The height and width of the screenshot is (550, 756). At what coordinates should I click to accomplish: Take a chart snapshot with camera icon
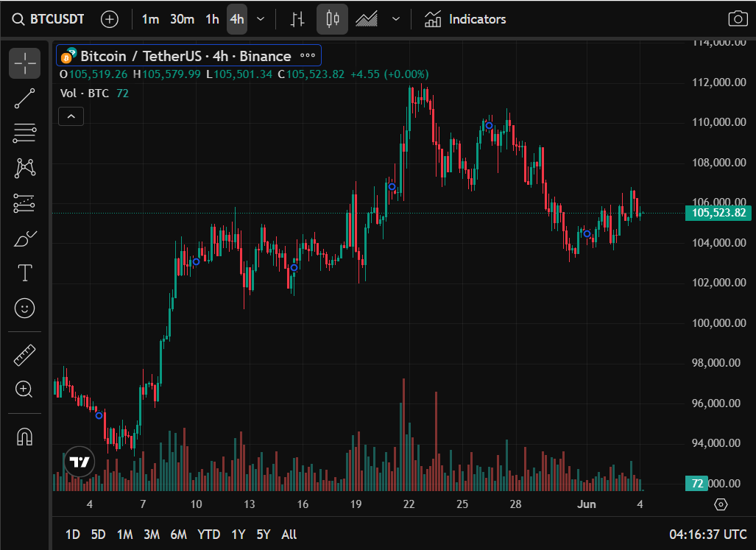737,19
